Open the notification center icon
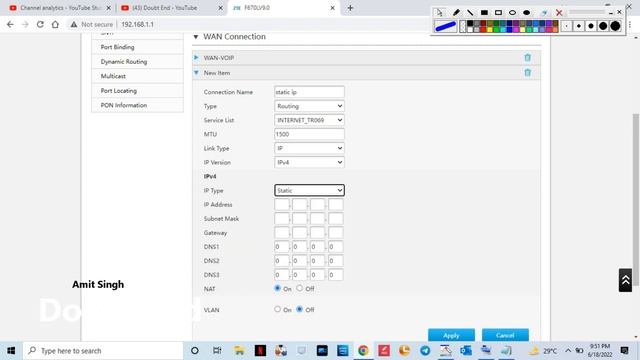Screen dimensions: 640x360 pos(624,351)
